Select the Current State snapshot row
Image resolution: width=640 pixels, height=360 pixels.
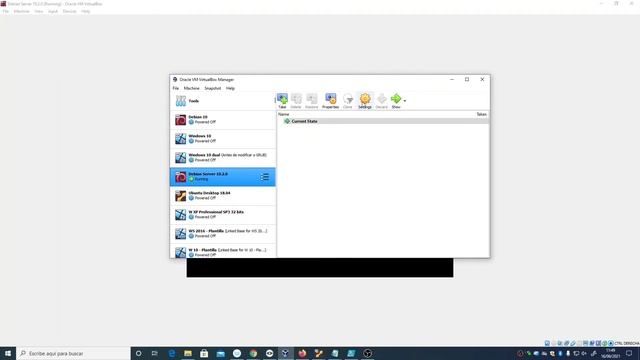click(x=383, y=121)
